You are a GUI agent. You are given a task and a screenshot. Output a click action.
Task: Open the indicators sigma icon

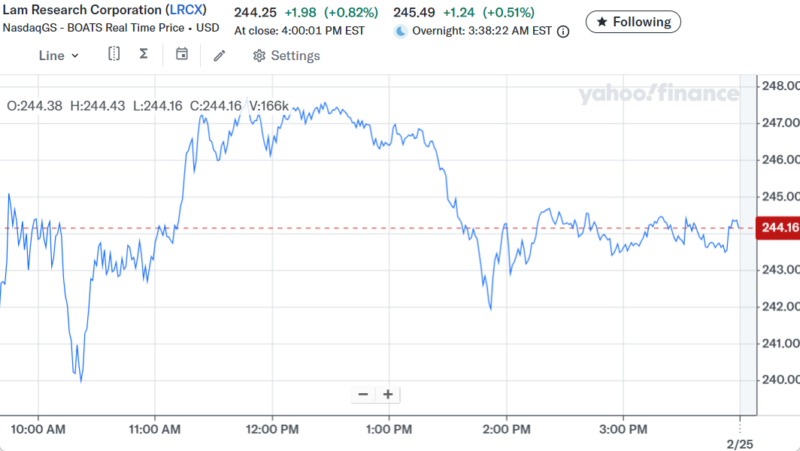[x=144, y=55]
